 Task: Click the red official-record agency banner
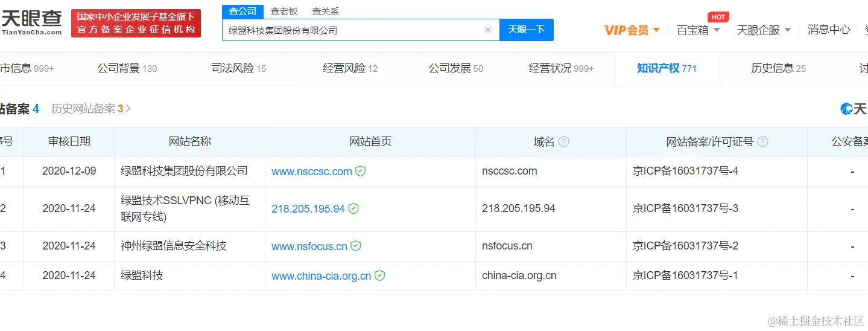136,23
